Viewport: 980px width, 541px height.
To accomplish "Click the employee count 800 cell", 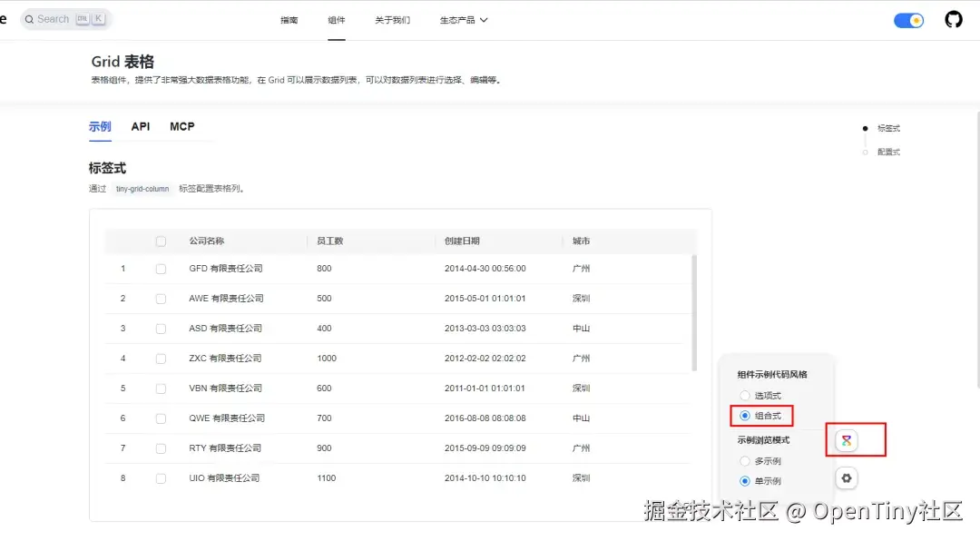I will click(324, 269).
